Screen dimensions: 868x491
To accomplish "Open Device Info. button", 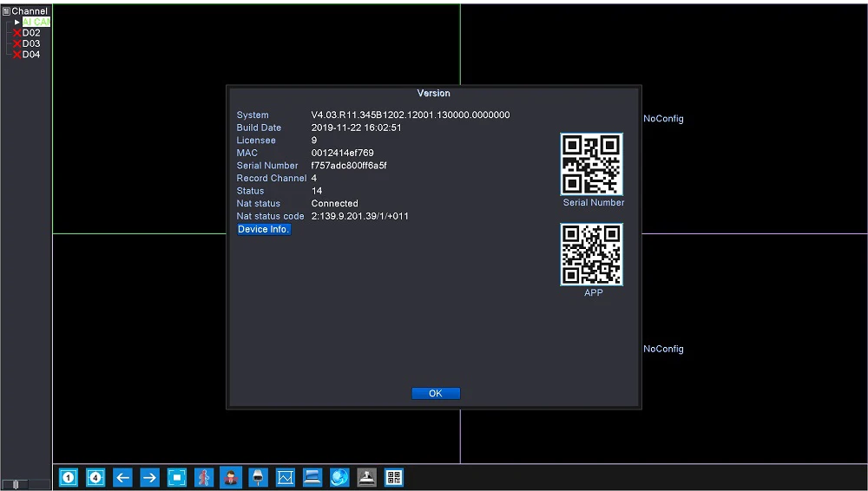I will 264,229.
